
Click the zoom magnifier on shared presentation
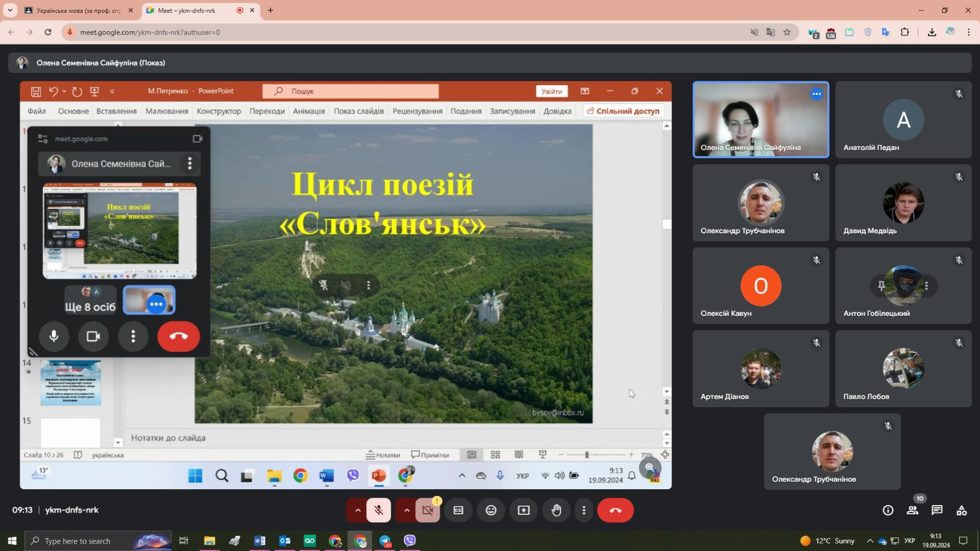(x=650, y=468)
